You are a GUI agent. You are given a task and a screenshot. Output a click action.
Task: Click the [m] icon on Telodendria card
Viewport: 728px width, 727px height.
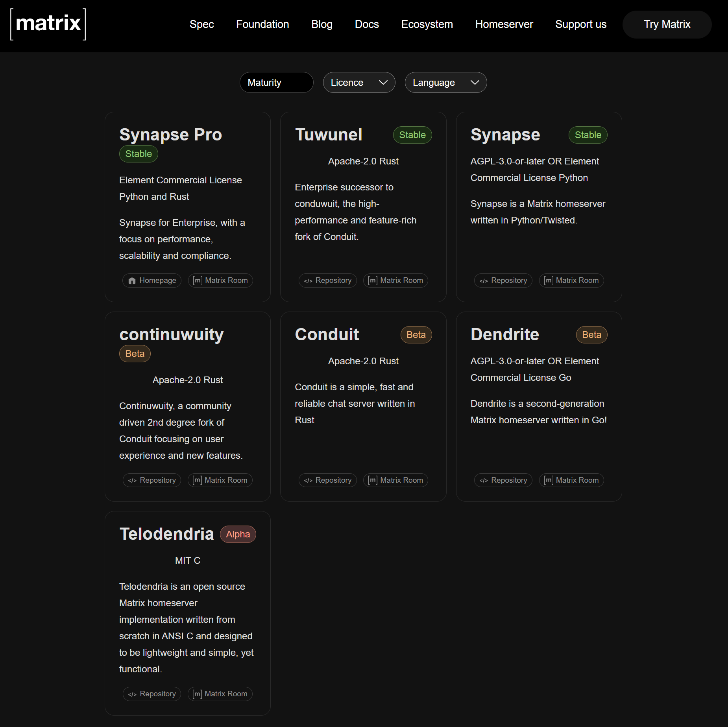pos(197,694)
